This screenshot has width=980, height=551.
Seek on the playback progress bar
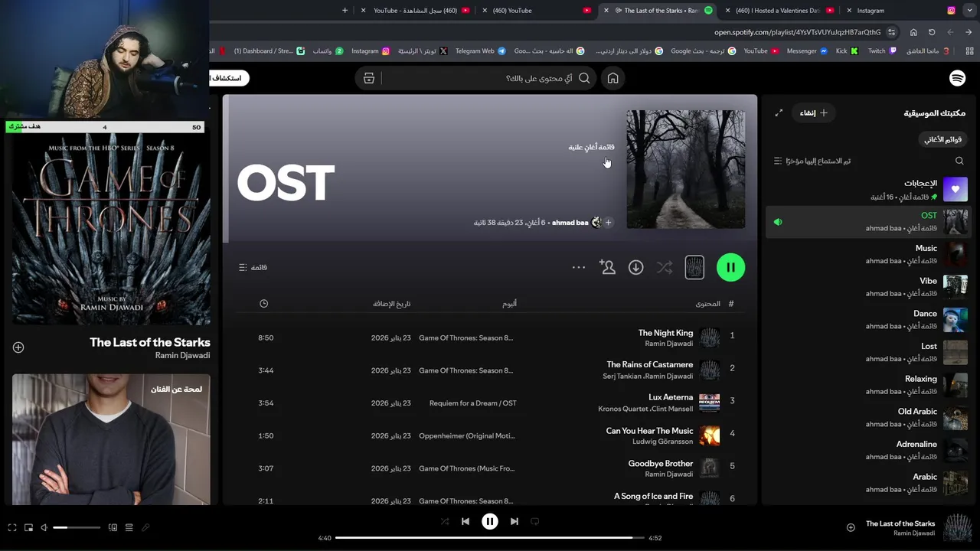pyautogui.click(x=489, y=538)
